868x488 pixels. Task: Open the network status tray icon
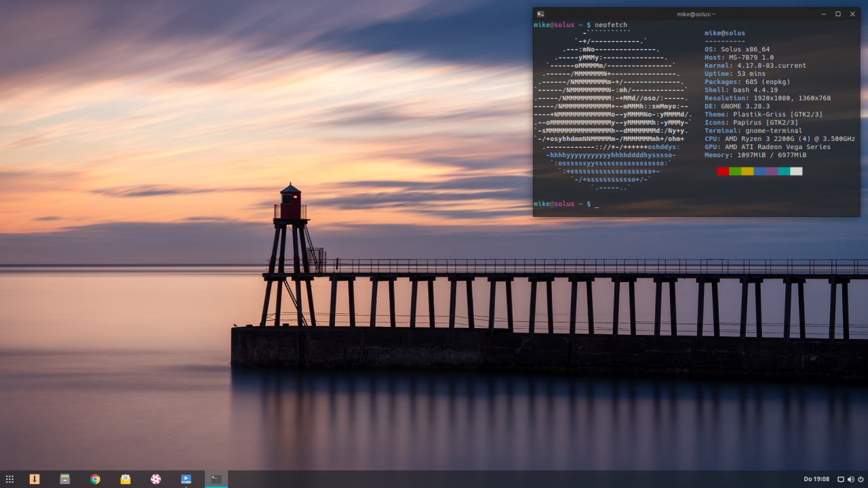click(841, 479)
